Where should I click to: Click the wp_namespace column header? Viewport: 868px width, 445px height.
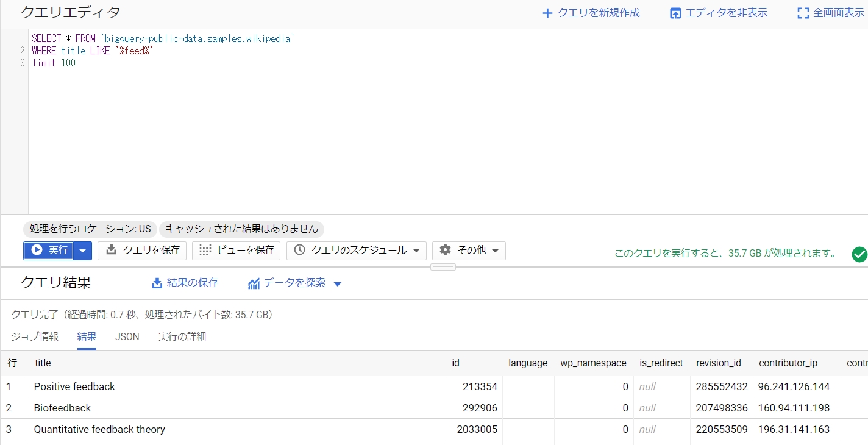pyautogui.click(x=594, y=363)
